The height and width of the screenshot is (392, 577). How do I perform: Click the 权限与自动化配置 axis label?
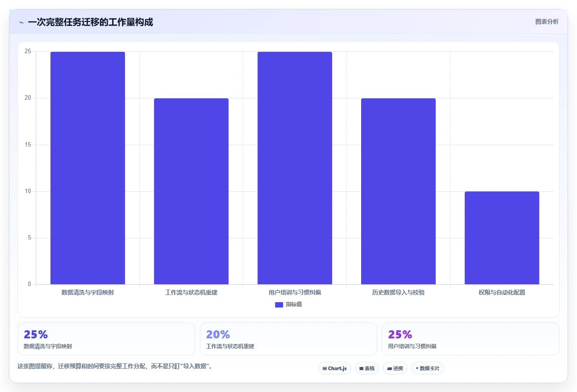coord(502,293)
